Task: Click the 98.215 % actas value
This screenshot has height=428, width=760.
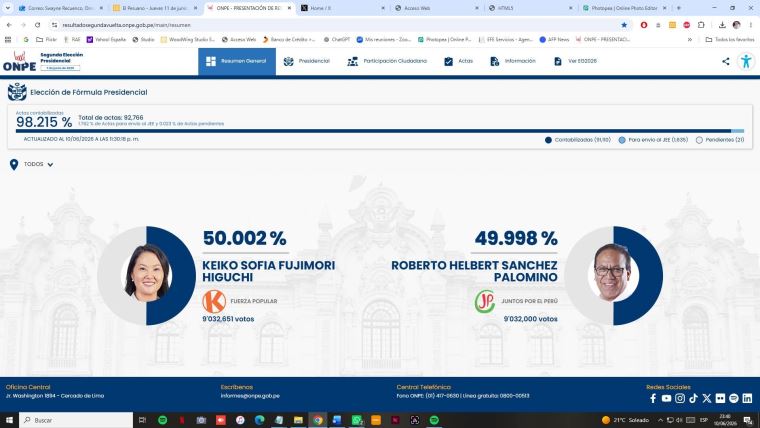Action: pyautogui.click(x=44, y=122)
